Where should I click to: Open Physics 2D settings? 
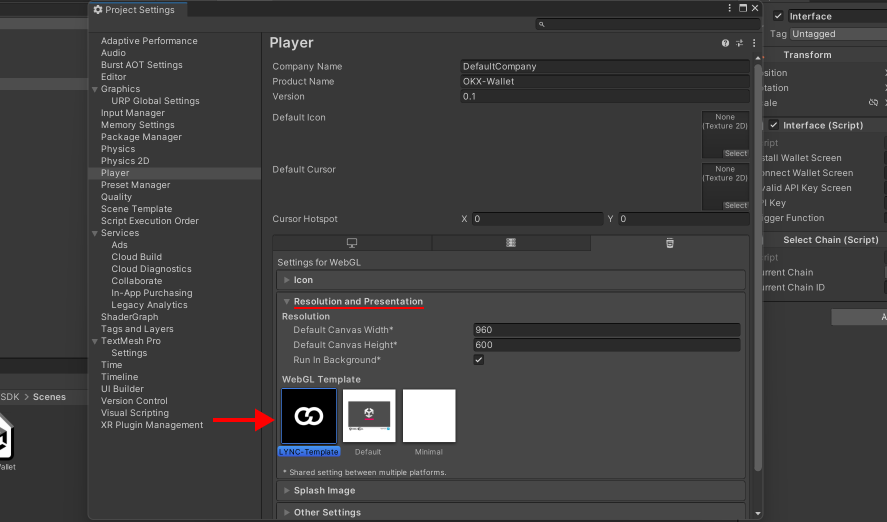point(125,161)
